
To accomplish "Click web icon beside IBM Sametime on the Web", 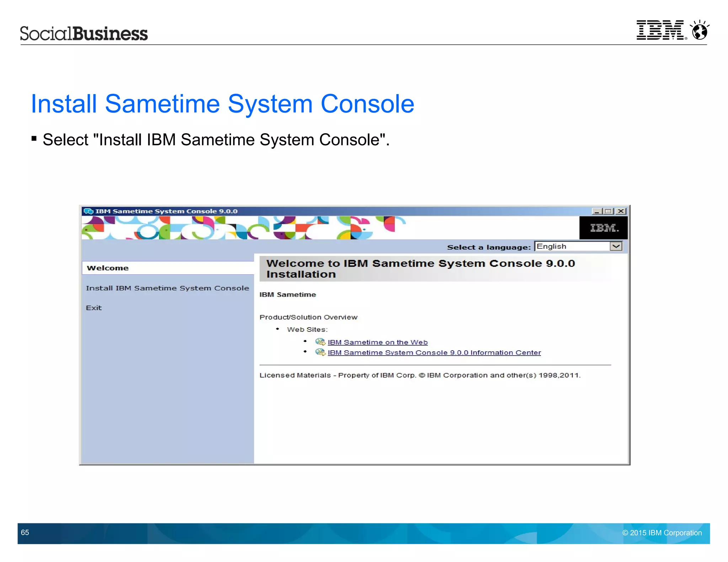I will (x=320, y=342).
